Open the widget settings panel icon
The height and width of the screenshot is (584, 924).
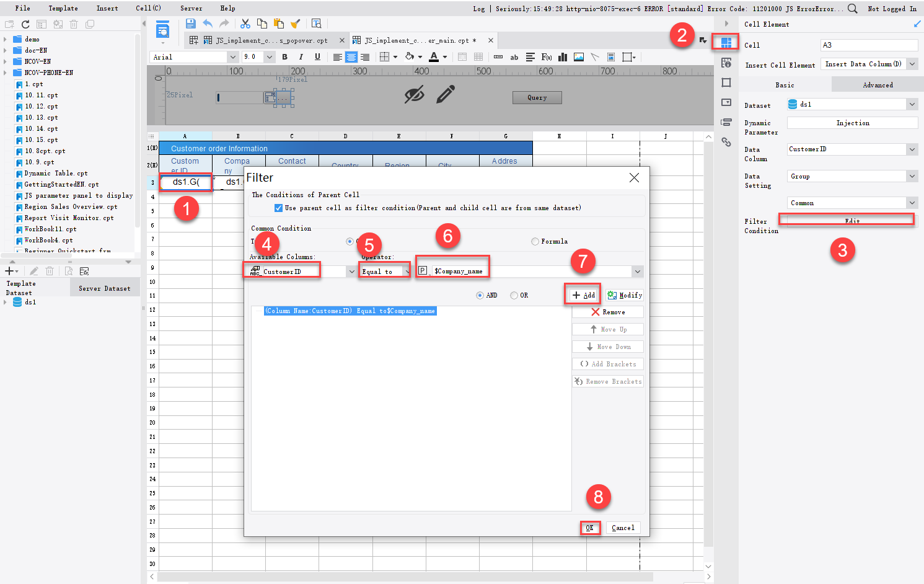click(726, 102)
